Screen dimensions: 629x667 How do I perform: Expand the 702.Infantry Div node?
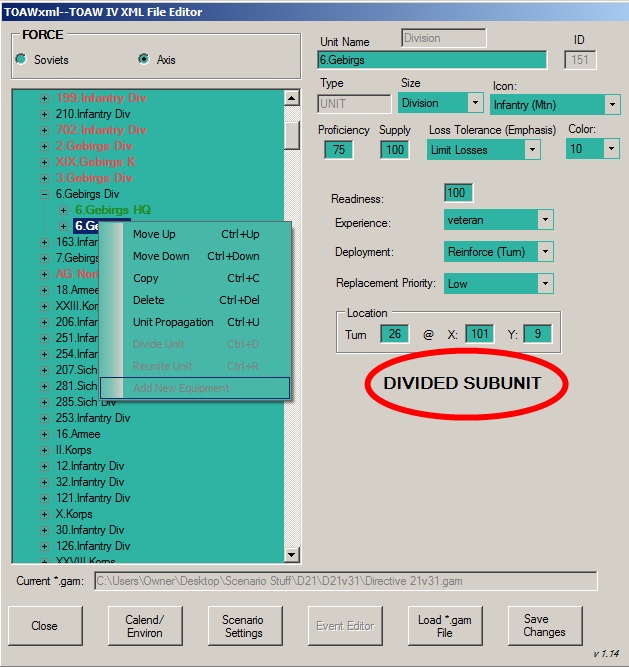click(x=44, y=130)
